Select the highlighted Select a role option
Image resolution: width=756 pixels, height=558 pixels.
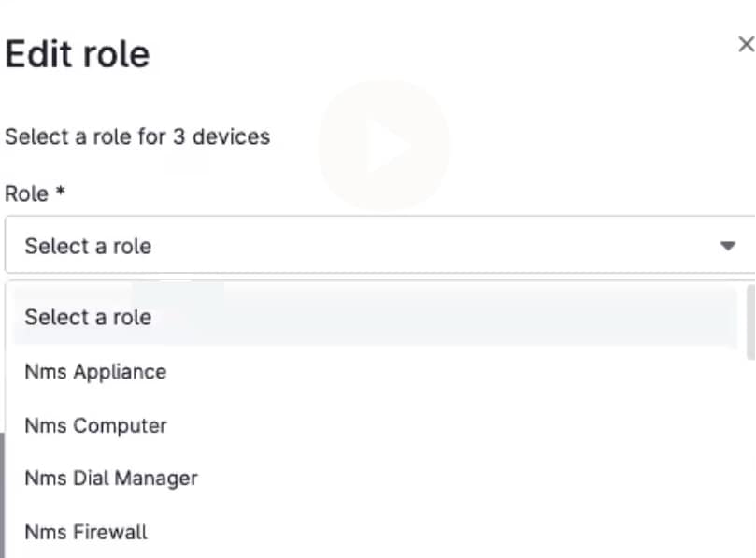click(x=88, y=317)
